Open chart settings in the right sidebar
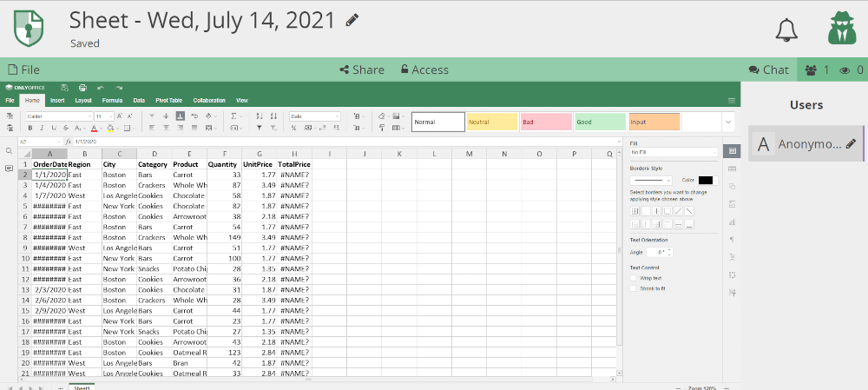Image resolution: width=868 pixels, height=390 pixels. (732, 221)
